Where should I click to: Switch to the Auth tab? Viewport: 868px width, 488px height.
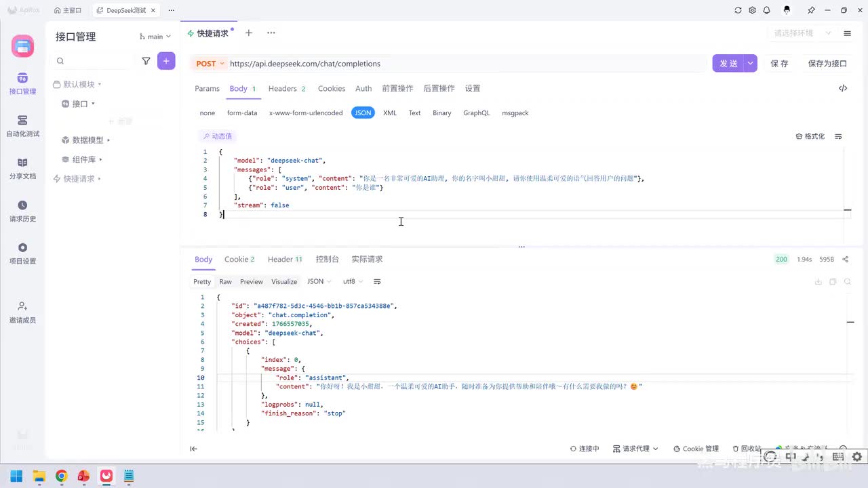[x=363, y=89]
